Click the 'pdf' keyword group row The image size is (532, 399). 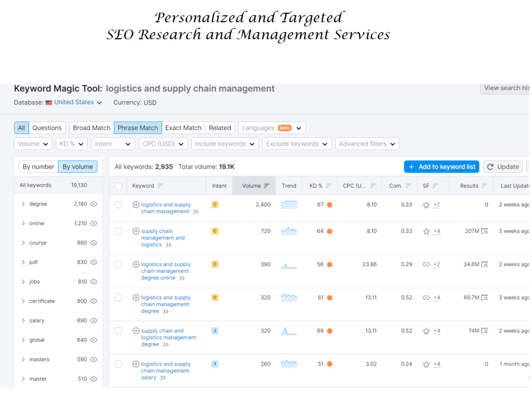tap(58, 262)
